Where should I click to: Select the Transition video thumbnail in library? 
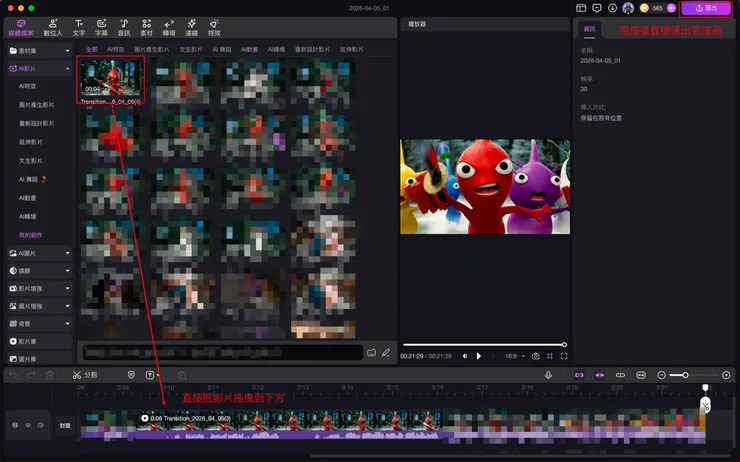point(112,77)
